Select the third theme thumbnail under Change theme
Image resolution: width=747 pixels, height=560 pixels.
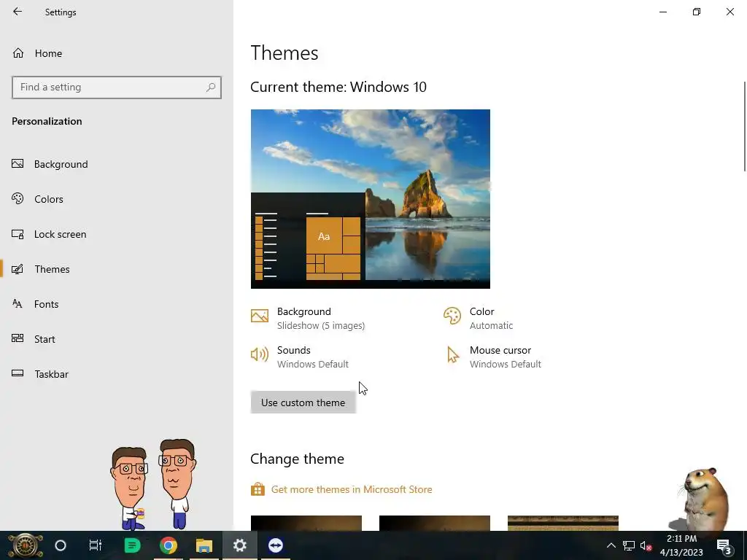(563, 523)
